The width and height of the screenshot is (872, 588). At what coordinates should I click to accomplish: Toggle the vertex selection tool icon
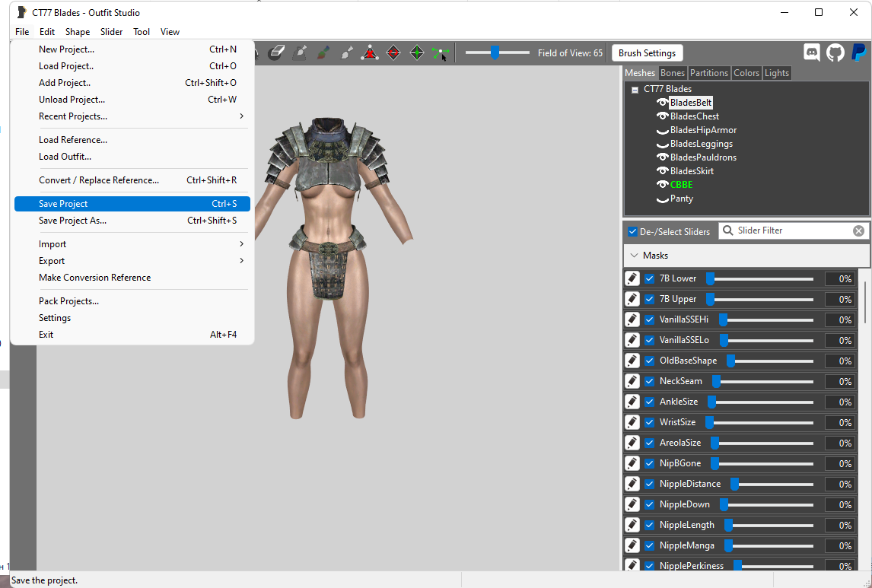pyautogui.click(x=440, y=53)
